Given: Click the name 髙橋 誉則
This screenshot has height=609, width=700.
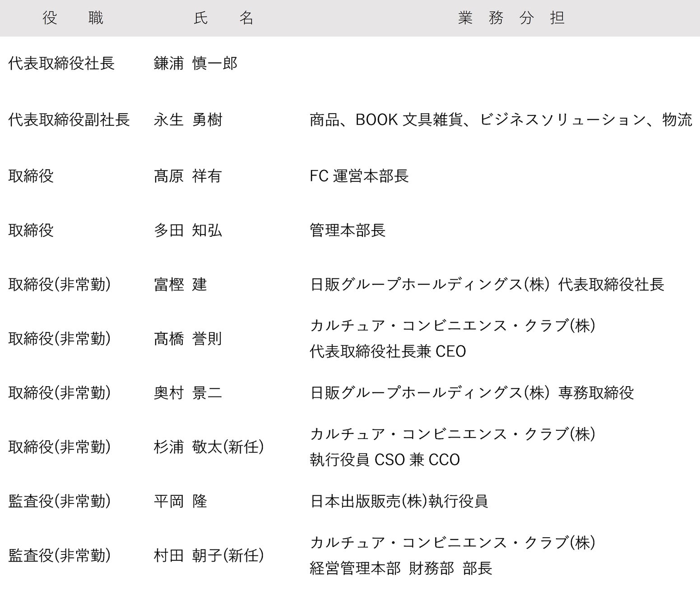Looking at the screenshot, I should (188, 339).
